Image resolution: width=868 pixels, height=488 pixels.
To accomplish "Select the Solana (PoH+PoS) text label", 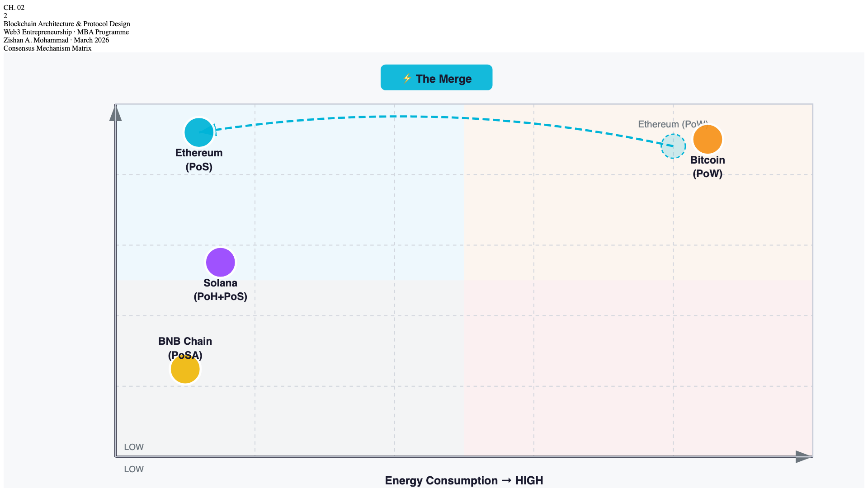I will [x=220, y=290].
